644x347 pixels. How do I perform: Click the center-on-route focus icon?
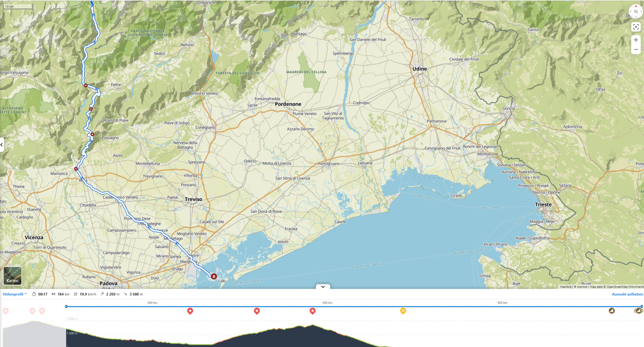pos(636,27)
